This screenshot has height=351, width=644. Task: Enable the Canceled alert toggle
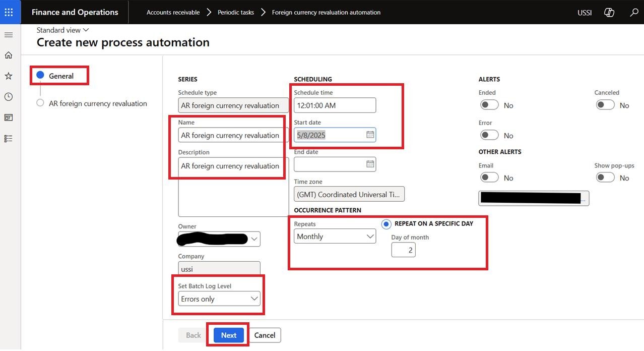pyautogui.click(x=605, y=105)
